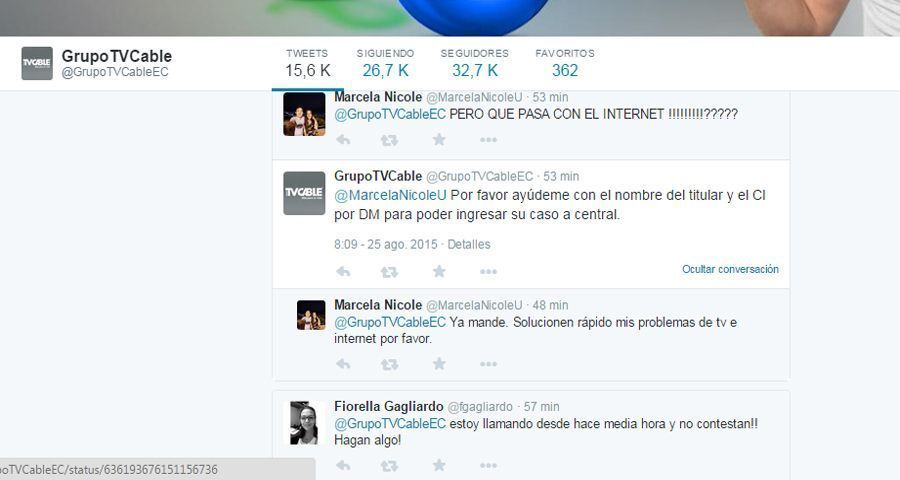Open Fiorella Gagliardo's profile picture

click(x=304, y=422)
